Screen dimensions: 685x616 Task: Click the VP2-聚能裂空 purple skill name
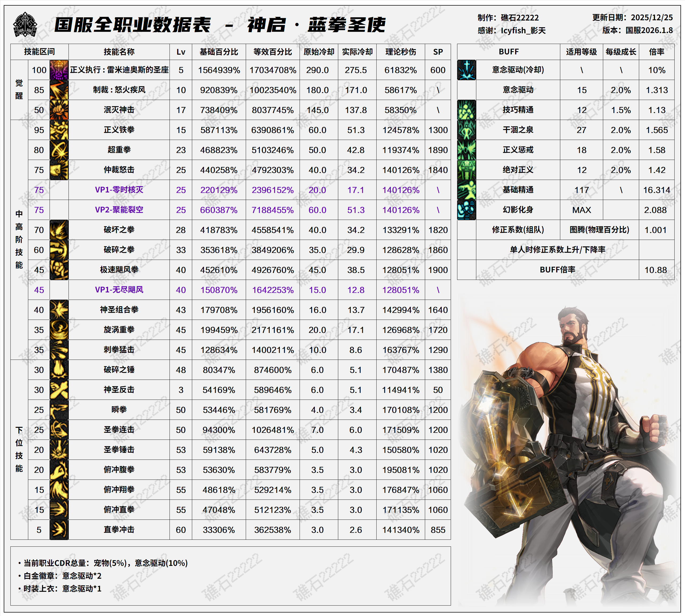click(x=119, y=210)
